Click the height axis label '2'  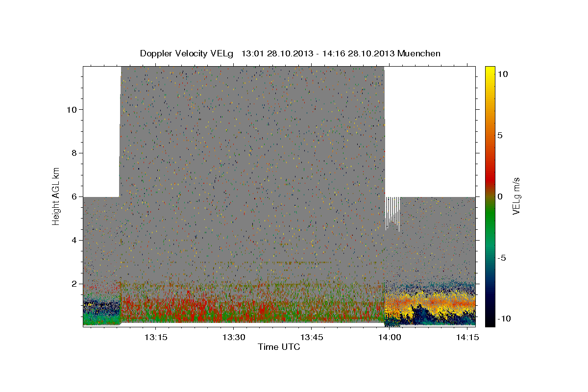coord(73,284)
